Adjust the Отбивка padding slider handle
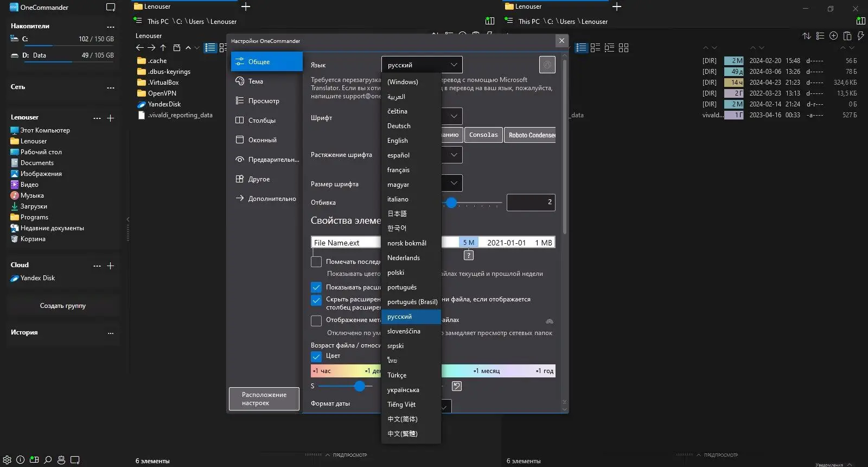 pyautogui.click(x=451, y=203)
